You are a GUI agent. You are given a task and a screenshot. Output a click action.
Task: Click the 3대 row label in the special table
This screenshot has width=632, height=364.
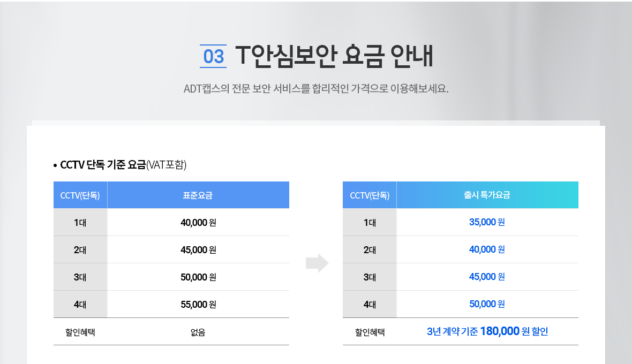[x=370, y=277]
